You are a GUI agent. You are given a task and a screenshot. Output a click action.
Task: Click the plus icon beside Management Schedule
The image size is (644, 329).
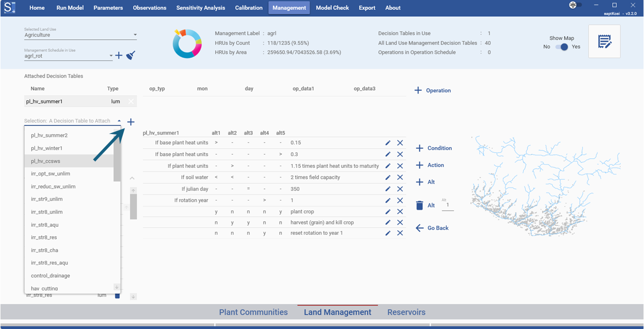pyautogui.click(x=119, y=55)
